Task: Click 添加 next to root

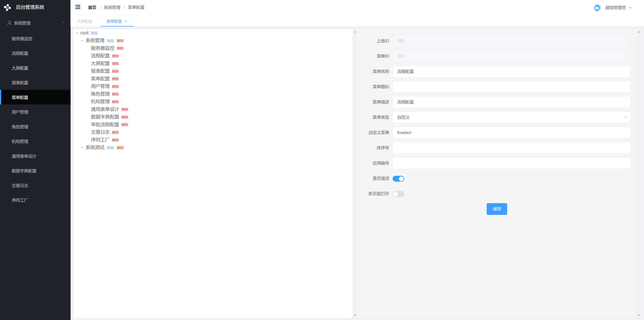Action: pyautogui.click(x=94, y=33)
